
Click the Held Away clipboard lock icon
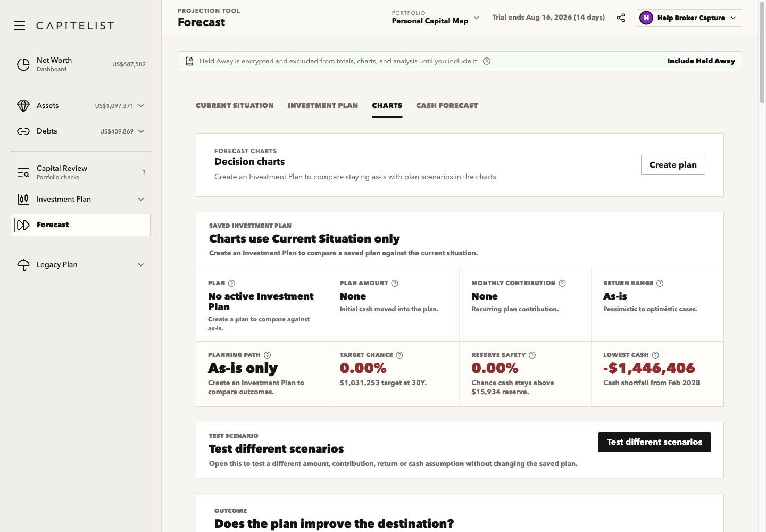point(189,61)
